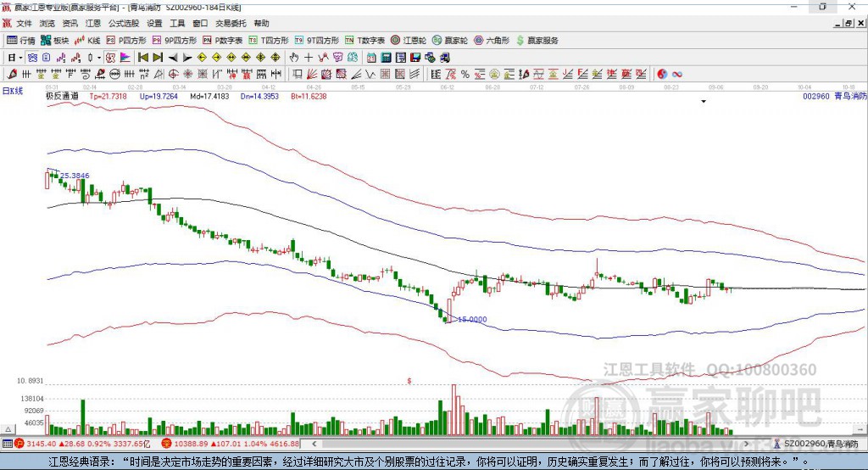868x470 pixels.
Task: Click the grid table icon at status bar
Action: 7,444
